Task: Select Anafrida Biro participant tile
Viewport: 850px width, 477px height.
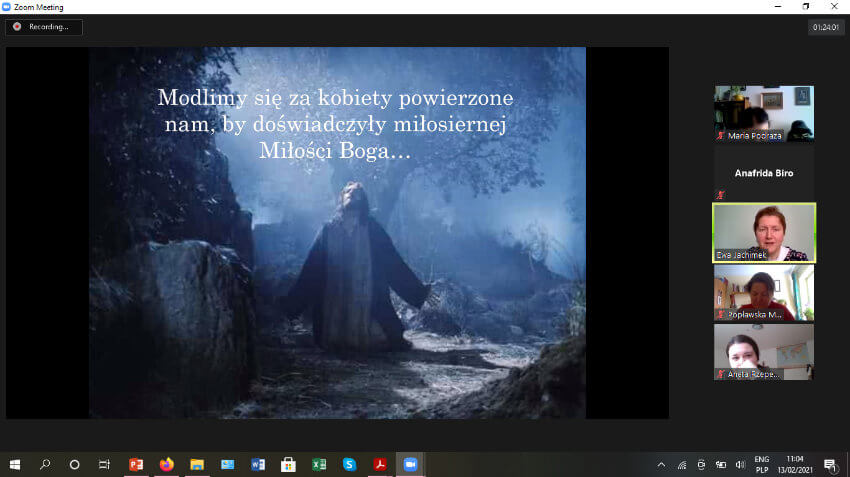Action: click(763, 173)
